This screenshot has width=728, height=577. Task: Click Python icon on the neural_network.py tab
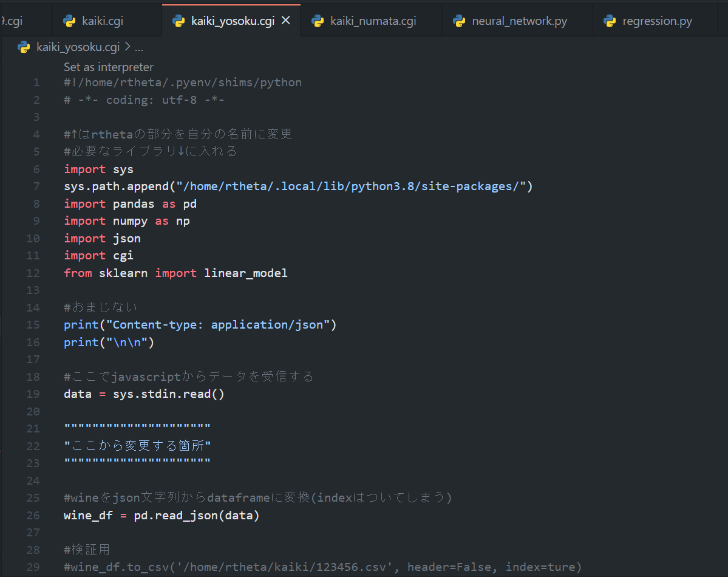459,21
